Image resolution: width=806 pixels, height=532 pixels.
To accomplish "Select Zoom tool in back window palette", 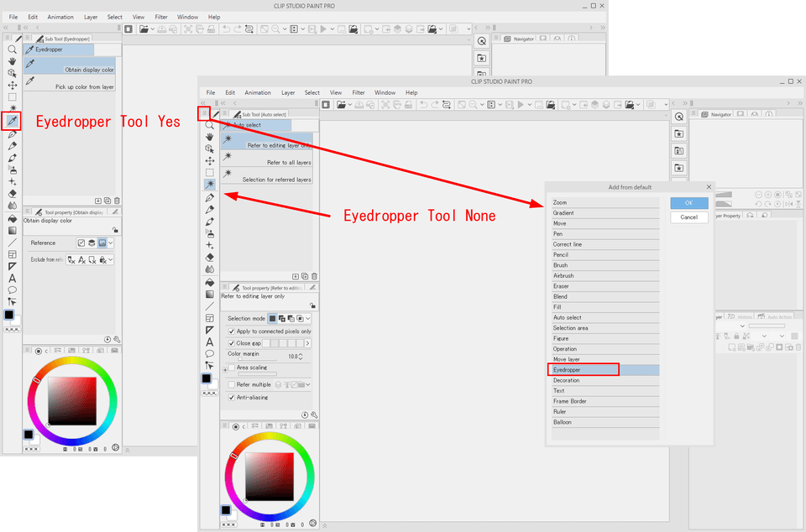I will click(x=12, y=50).
